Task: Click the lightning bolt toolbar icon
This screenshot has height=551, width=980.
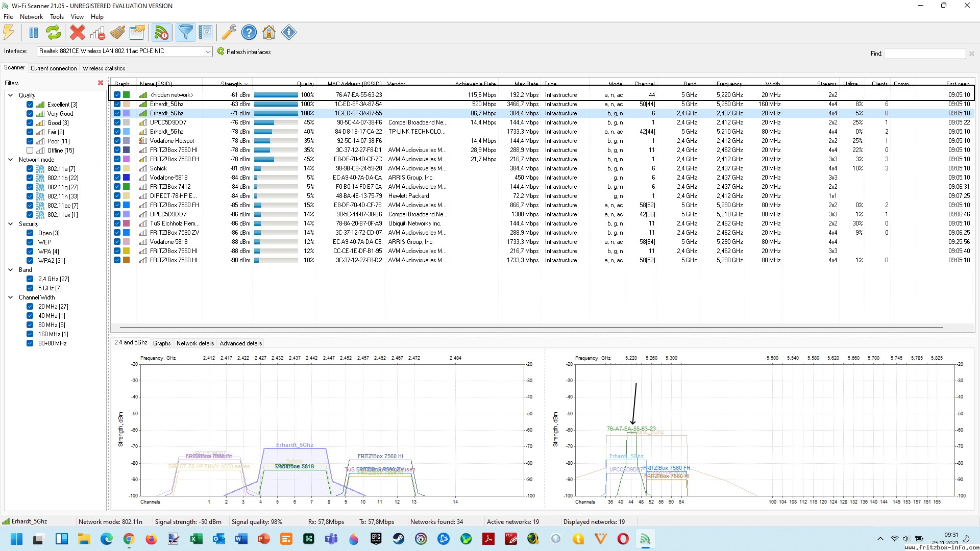Action: pyautogui.click(x=9, y=33)
